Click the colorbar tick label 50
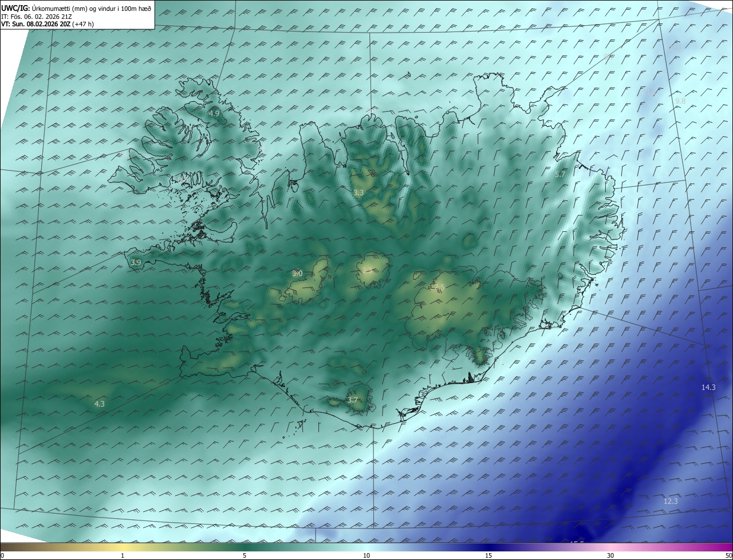The image size is (733, 560). (728, 555)
